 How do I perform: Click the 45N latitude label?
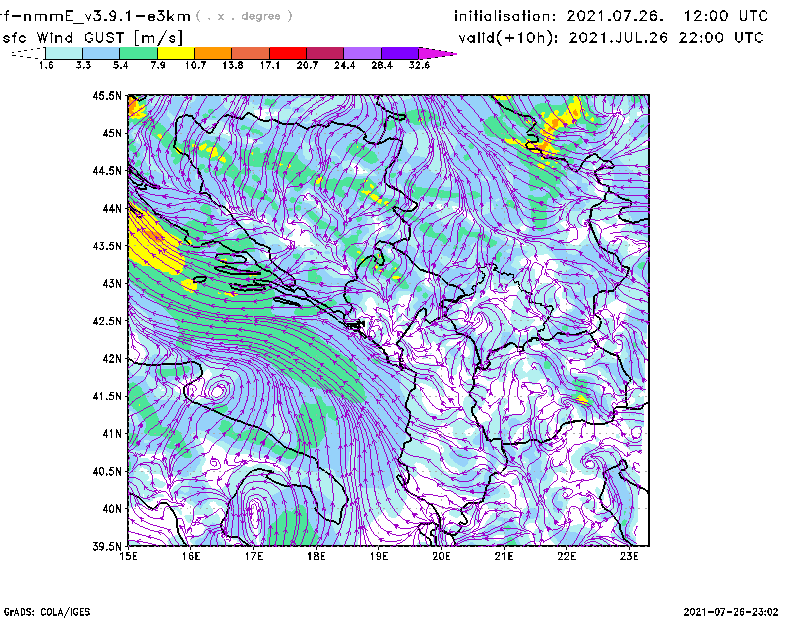[112, 133]
